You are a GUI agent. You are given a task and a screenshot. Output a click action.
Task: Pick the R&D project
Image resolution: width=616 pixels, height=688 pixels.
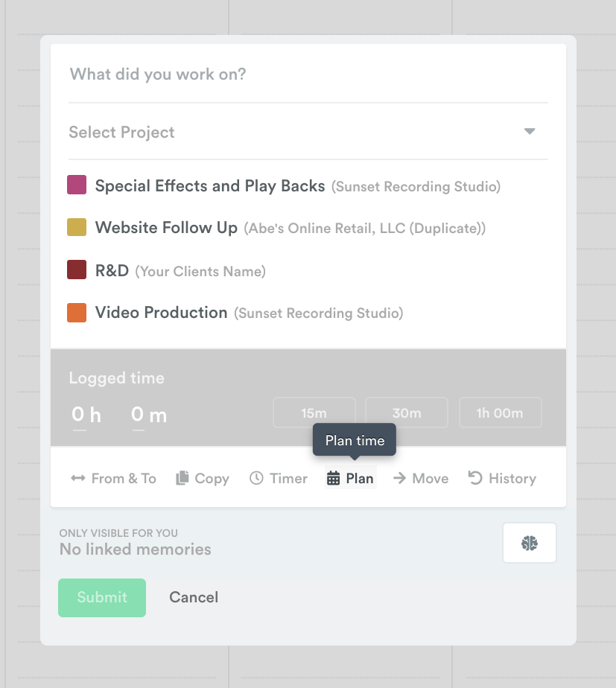click(x=112, y=270)
